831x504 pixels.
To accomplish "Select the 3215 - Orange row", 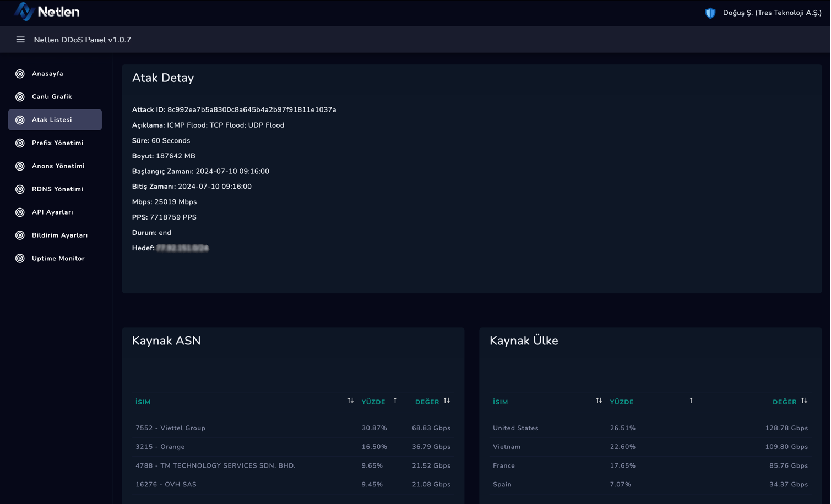I will pyautogui.click(x=293, y=447).
